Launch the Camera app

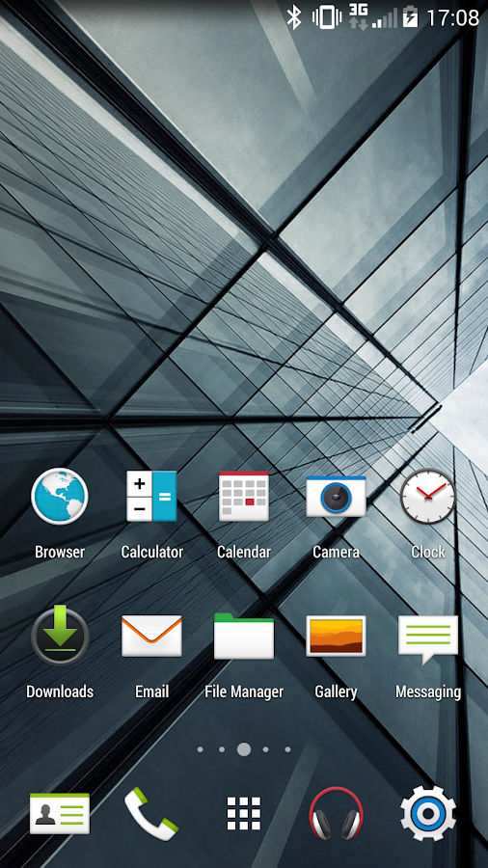click(336, 496)
